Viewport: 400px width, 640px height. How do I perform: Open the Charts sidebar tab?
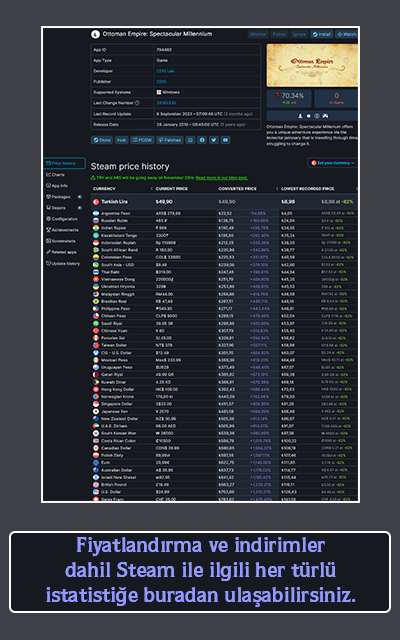pos(56,175)
